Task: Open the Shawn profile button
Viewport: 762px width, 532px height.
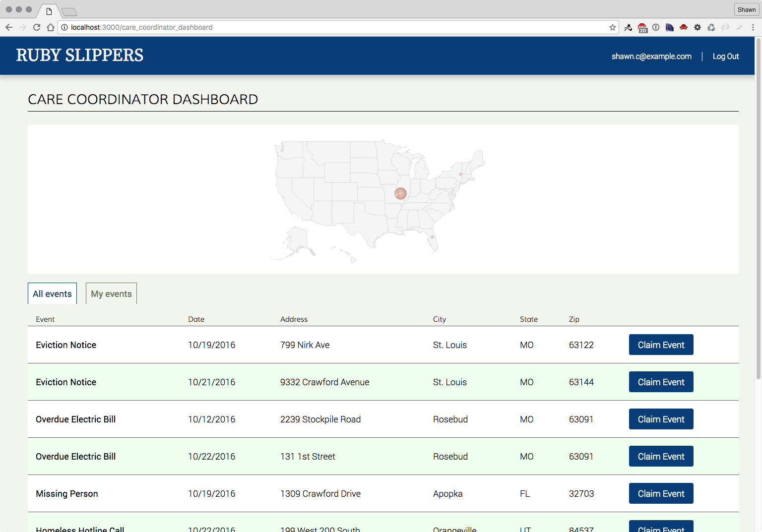Action: click(x=747, y=9)
